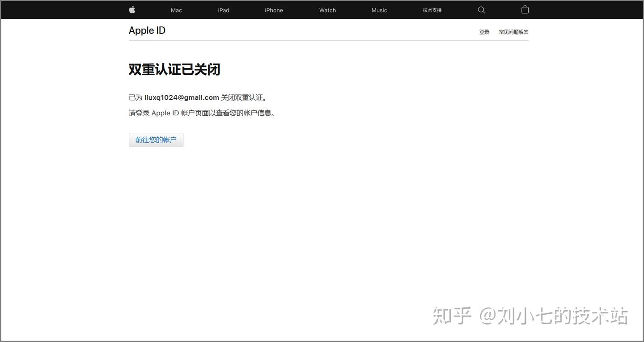This screenshot has width=644, height=342.
Task: Open the iPad section
Action: pos(223,9)
